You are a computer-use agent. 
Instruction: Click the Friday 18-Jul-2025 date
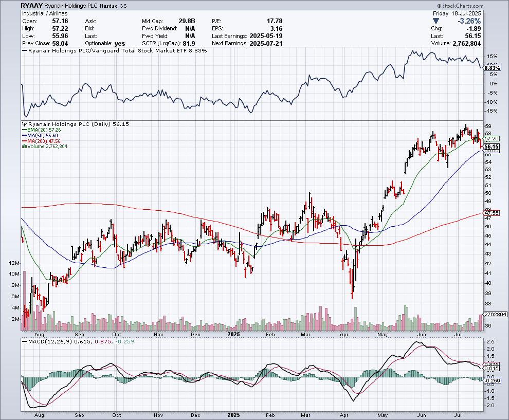coord(457,14)
